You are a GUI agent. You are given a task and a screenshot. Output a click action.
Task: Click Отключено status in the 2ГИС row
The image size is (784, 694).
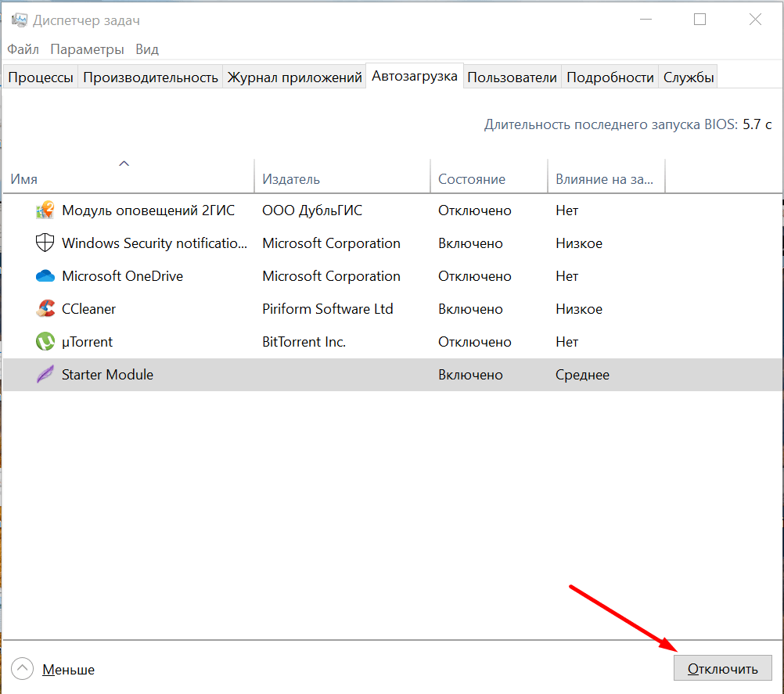(x=475, y=210)
